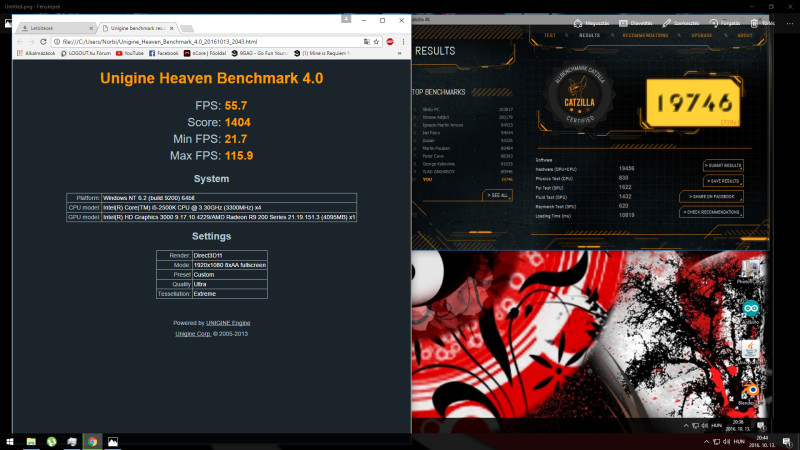Open the Arduino desktop shortcut
Viewport: 800px width, 450px height.
tap(751, 312)
